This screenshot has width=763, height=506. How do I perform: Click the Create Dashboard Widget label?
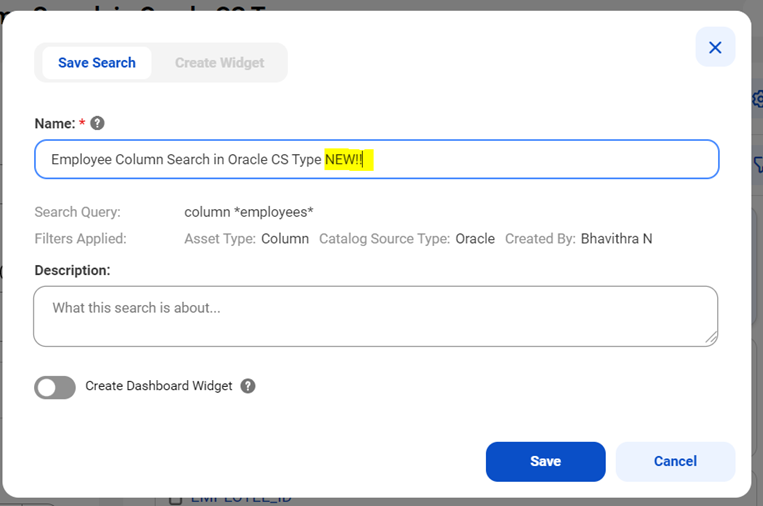pos(159,386)
